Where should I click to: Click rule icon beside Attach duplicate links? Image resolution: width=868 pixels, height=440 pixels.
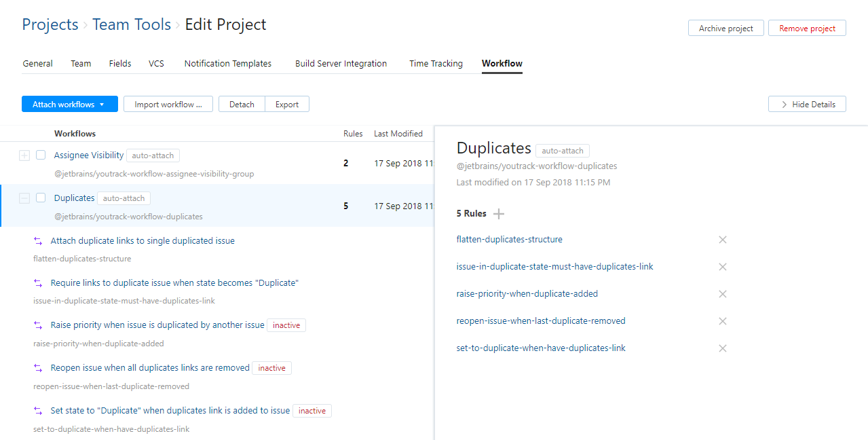point(38,241)
